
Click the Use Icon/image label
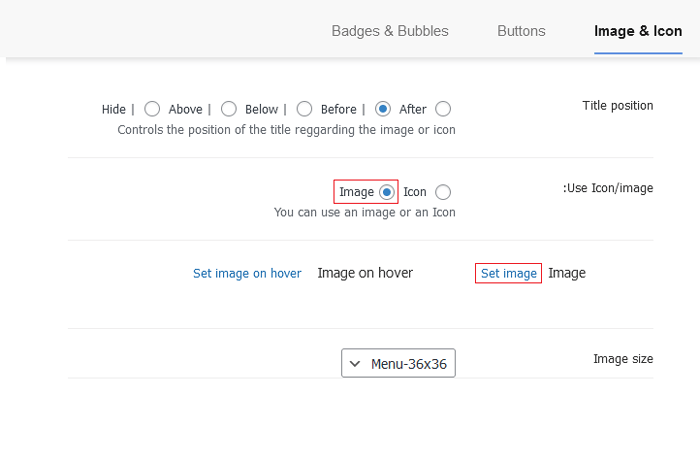tap(608, 188)
